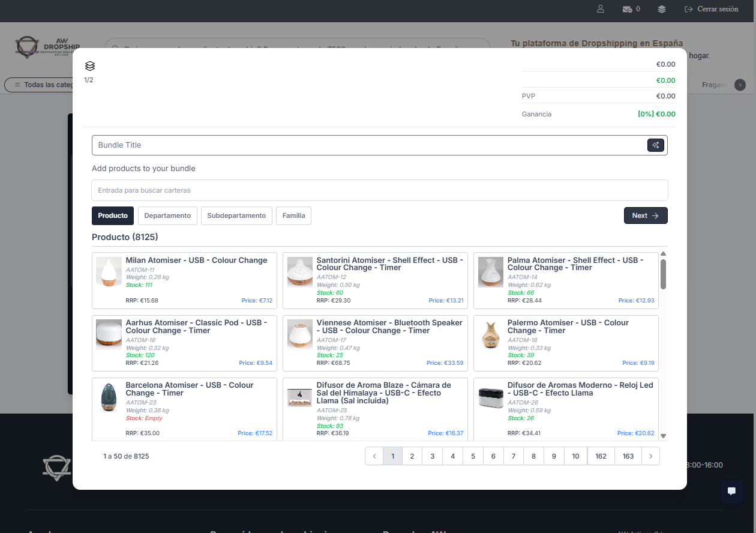Select Viennese Atomiser product thumbnail

300,334
